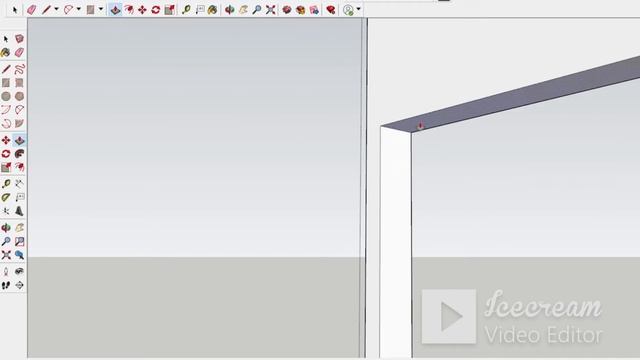The width and height of the screenshot is (640, 360).
Task: Activate Pan in Large Tool Set
Action: [19, 228]
